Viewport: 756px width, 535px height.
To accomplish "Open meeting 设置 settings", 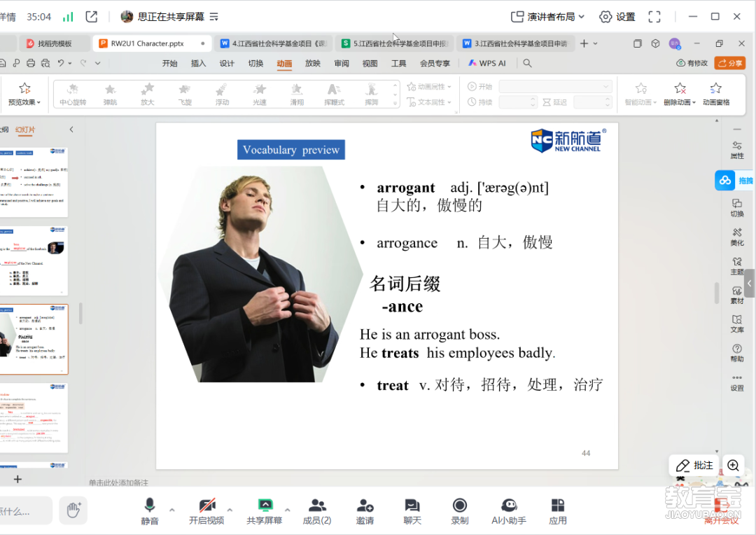I will tap(617, 17).
